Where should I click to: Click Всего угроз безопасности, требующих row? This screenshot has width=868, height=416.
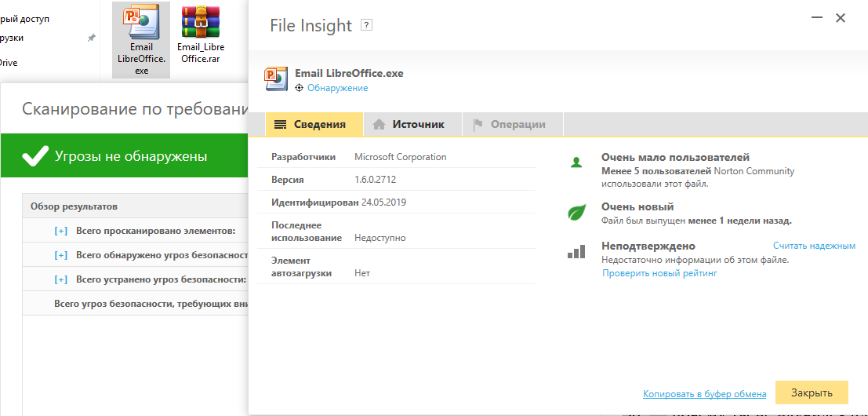coord(136,304)
